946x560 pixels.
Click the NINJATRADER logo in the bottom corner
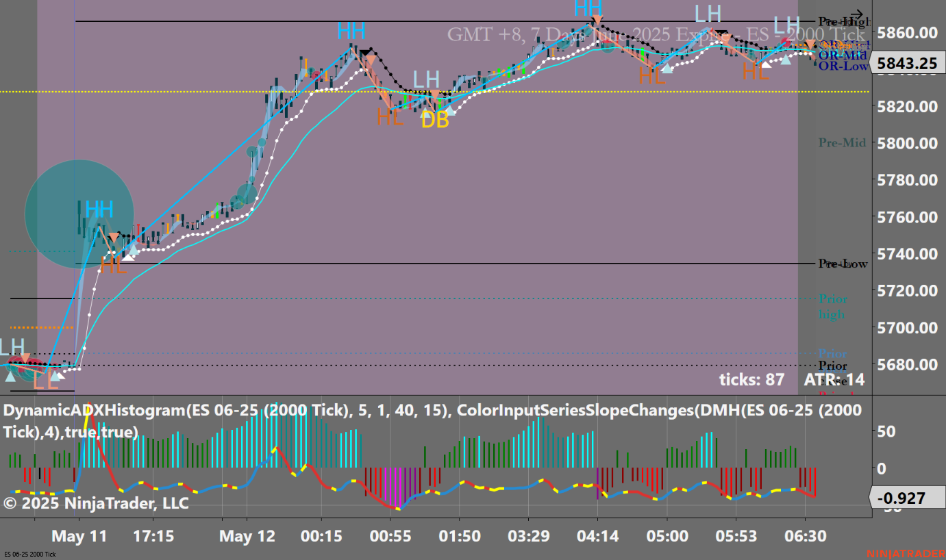coord(906,553)
